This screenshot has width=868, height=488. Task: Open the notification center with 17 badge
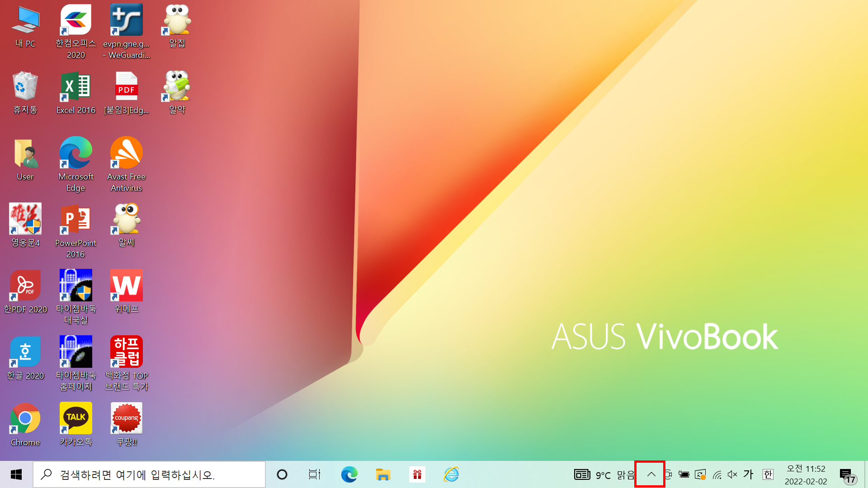[848, 475]
